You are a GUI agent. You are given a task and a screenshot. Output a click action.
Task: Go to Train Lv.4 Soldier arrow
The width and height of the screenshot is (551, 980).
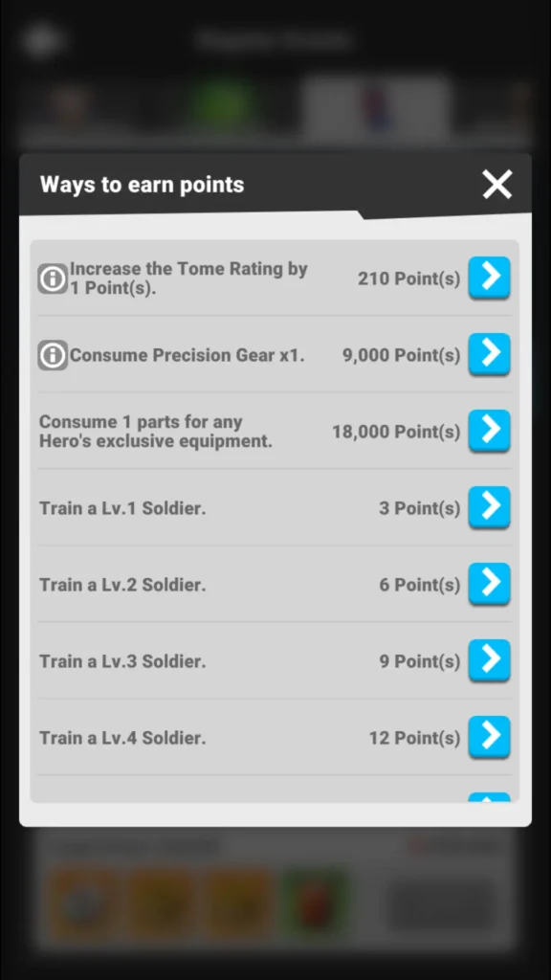tap(489, 736)
